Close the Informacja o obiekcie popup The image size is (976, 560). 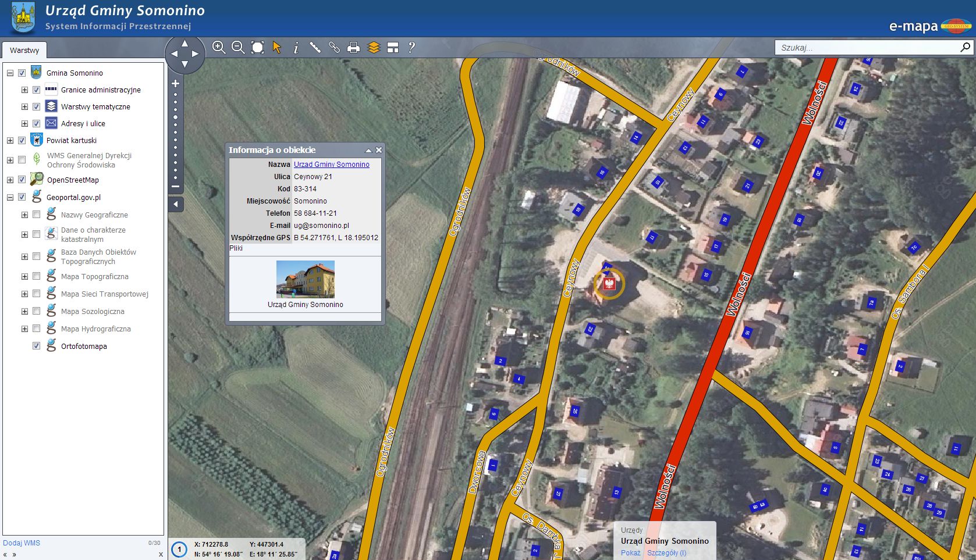(379, 150)
